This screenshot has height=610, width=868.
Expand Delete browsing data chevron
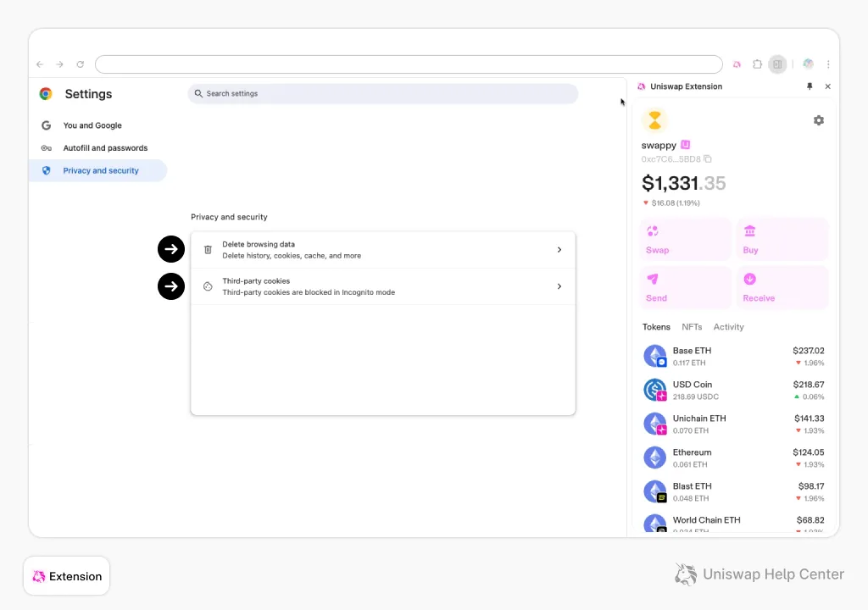click(x=559, y=250)
